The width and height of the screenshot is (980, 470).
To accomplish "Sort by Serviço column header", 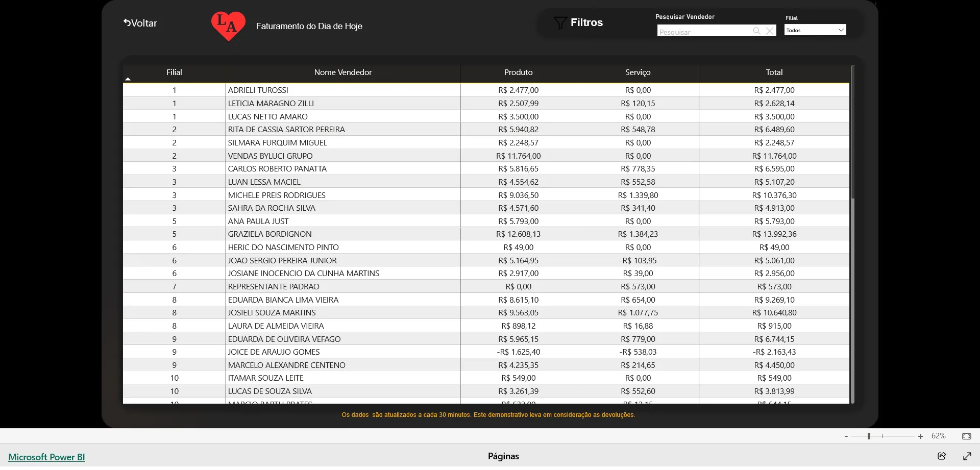I will 638,72.
